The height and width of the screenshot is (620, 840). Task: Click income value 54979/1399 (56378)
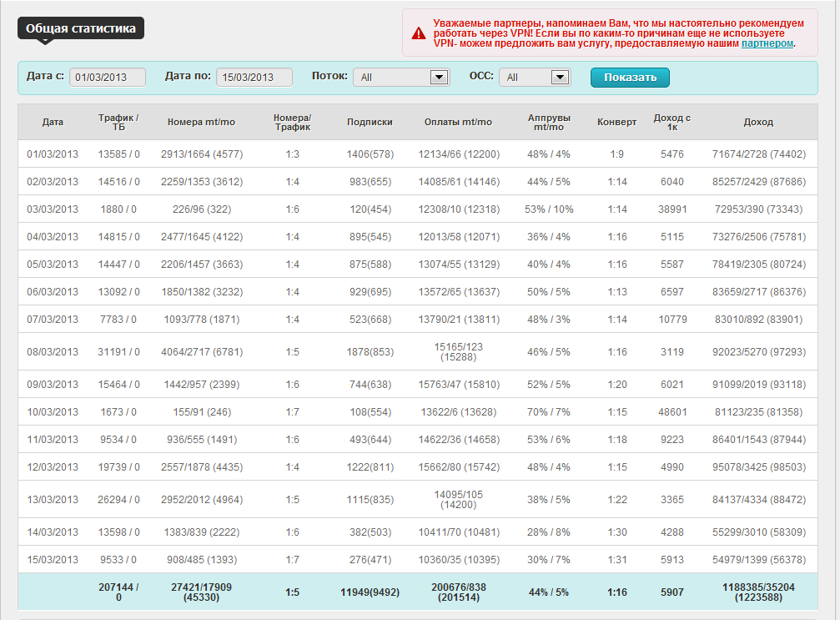pyautogui.click(x=758, y=560)
